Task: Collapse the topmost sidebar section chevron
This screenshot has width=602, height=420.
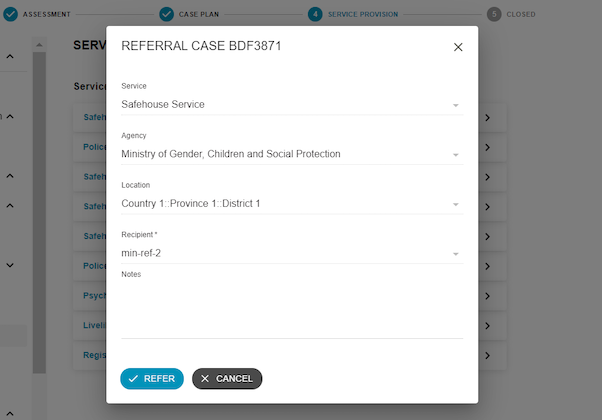Action: (10, 56)
